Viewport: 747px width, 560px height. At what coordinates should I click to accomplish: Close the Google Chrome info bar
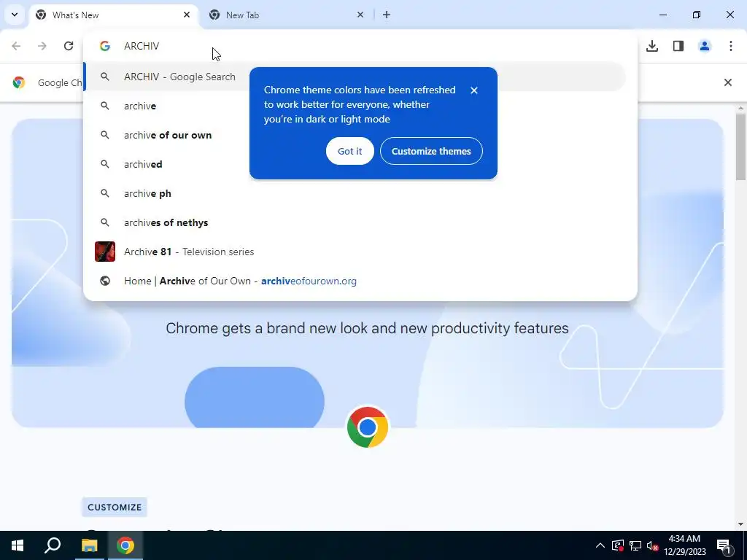coord(728,82)
